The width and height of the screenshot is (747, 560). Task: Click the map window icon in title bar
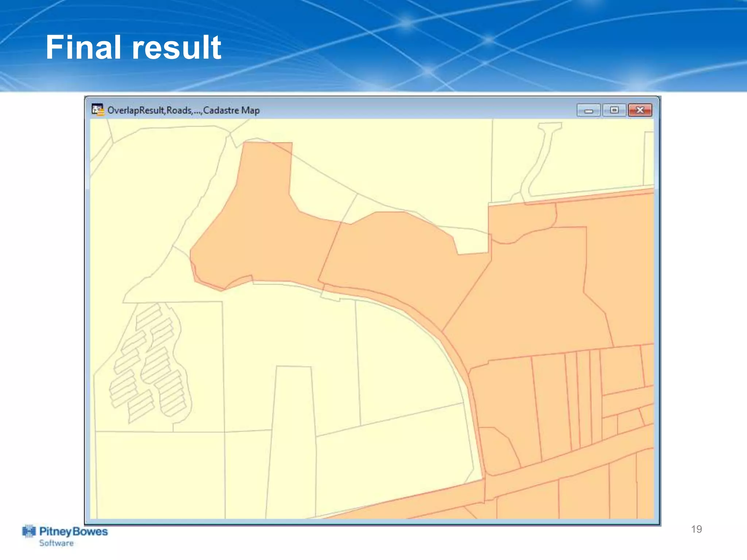pyautogui.click(x=97, y=110)
